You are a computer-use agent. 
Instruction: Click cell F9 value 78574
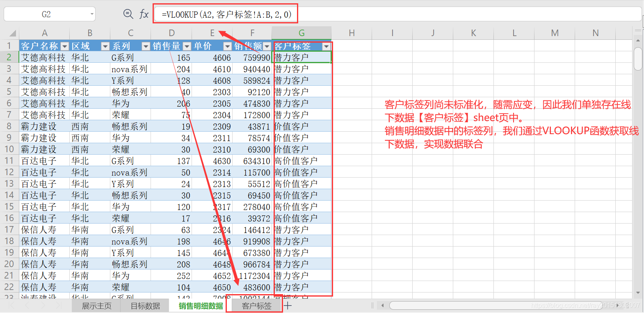252,137
